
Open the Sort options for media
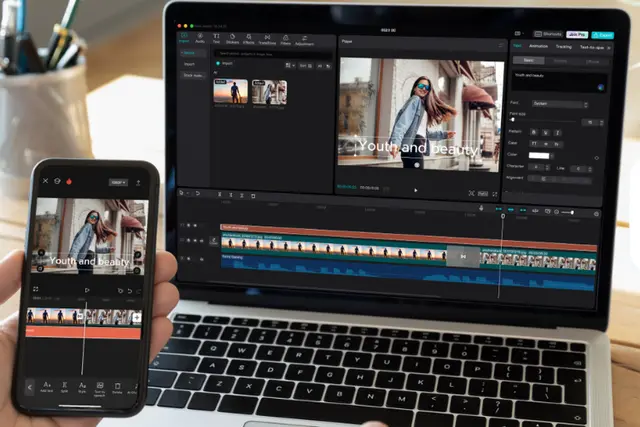[x=306, y=66]
